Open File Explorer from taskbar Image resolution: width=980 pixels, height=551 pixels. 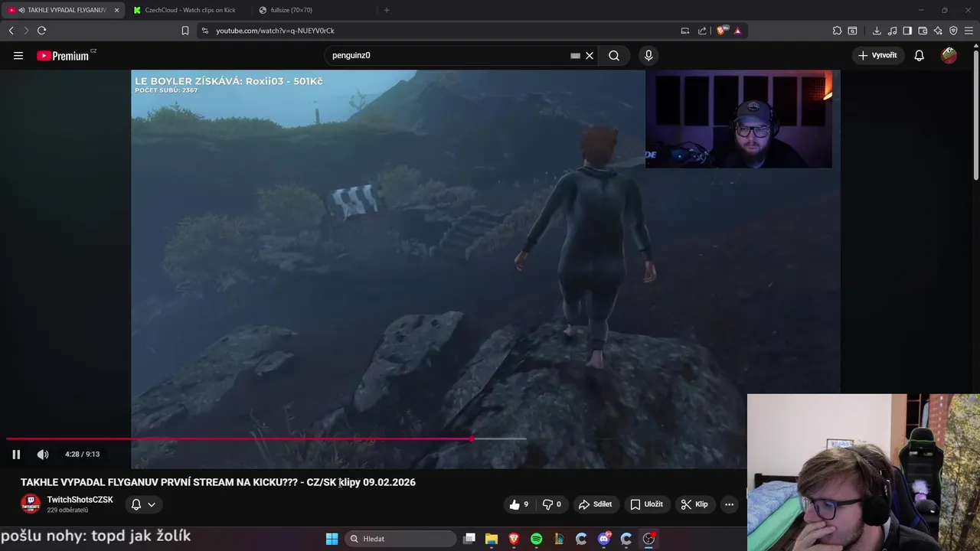492,539
